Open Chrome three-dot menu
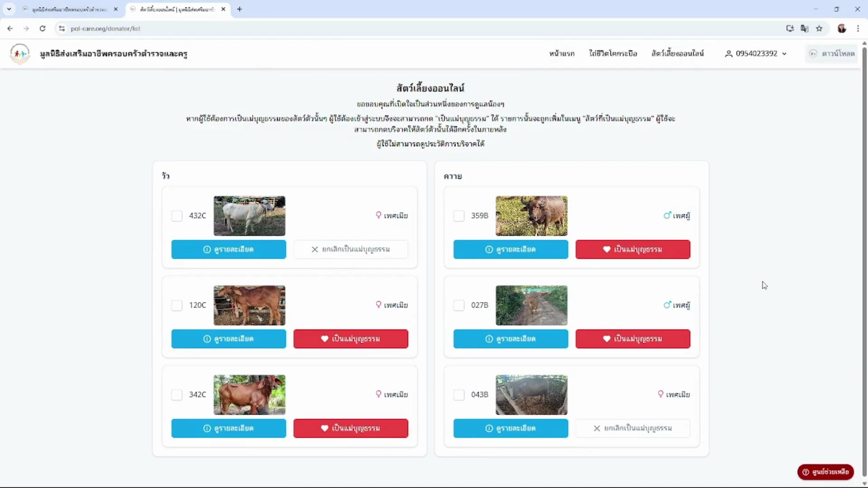868x488 pixels. pos(858,28)
